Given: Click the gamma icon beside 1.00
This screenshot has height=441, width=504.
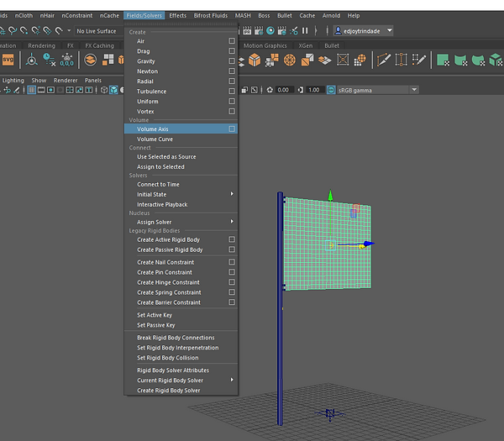Looking at the screenshot, I should point(301,90).
